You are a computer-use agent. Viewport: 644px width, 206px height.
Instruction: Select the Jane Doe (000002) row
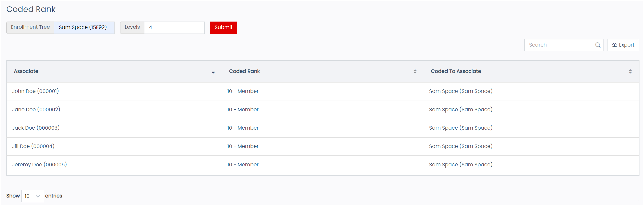(x=36, y=110)
